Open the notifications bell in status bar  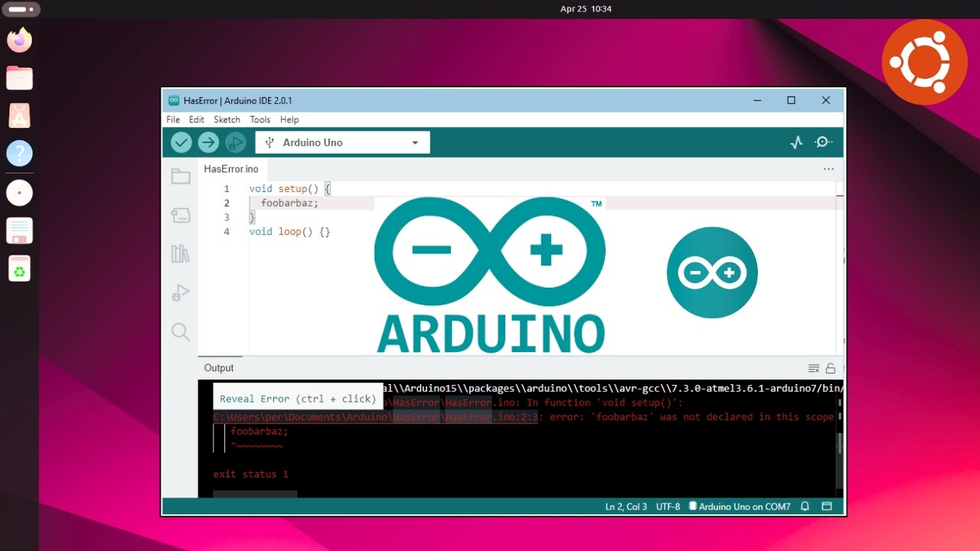(805, 507)
